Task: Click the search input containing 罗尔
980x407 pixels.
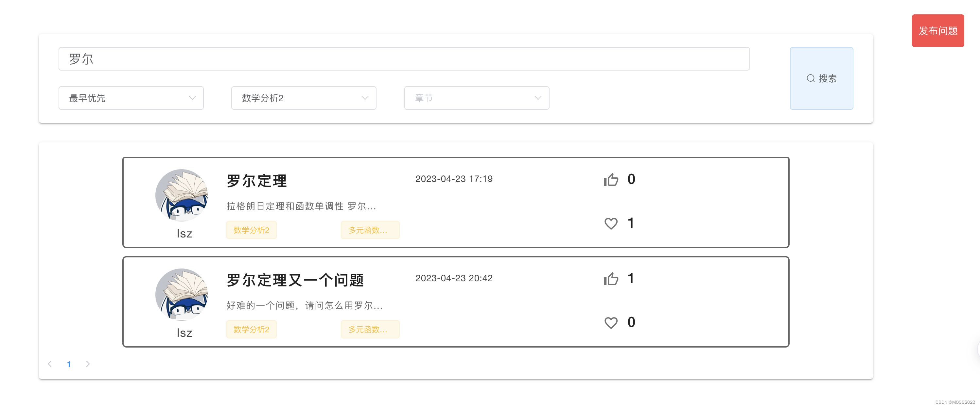Action: tap(404, 58)
